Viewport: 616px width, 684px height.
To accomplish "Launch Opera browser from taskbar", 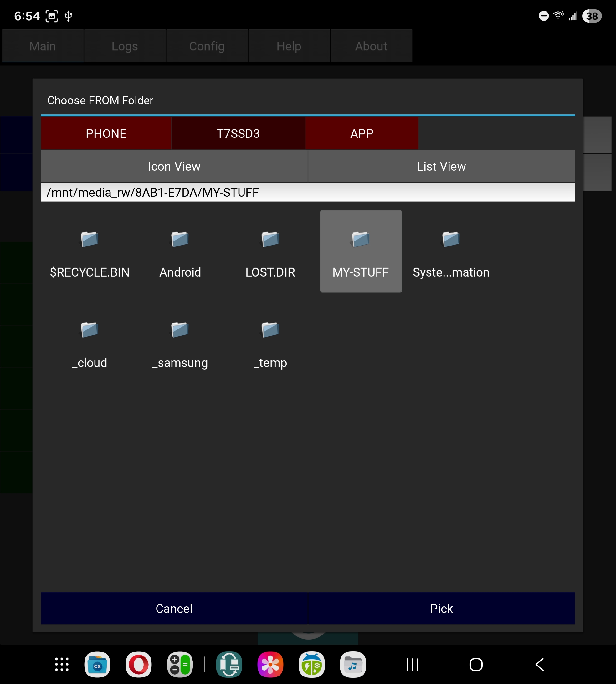I will (x=138, y=664).
